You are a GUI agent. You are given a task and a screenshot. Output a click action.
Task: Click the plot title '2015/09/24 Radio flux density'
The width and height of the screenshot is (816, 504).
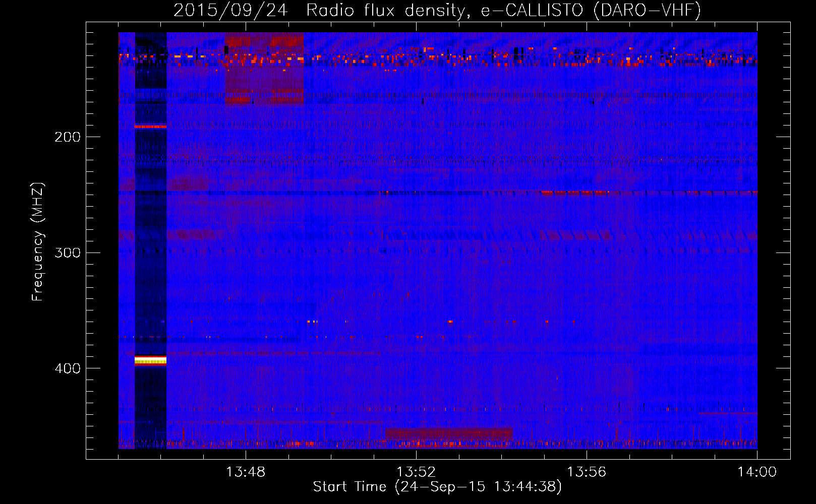click(x=437, y=10)
